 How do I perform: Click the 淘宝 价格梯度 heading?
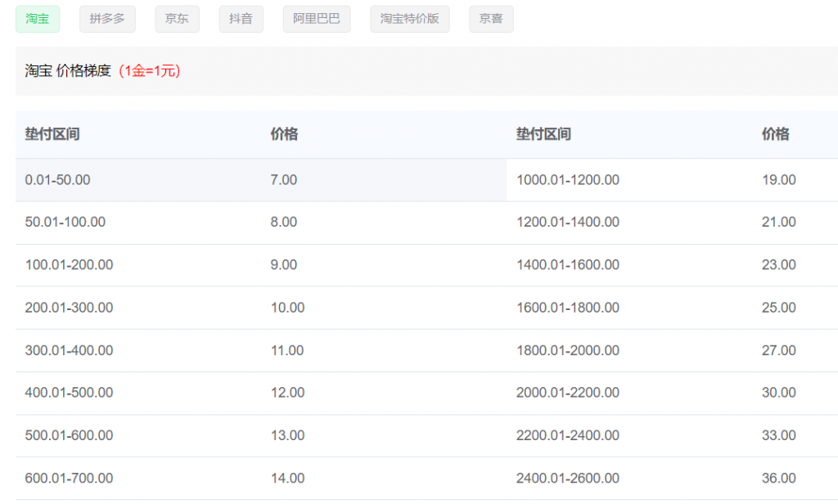tap(68, 70)
